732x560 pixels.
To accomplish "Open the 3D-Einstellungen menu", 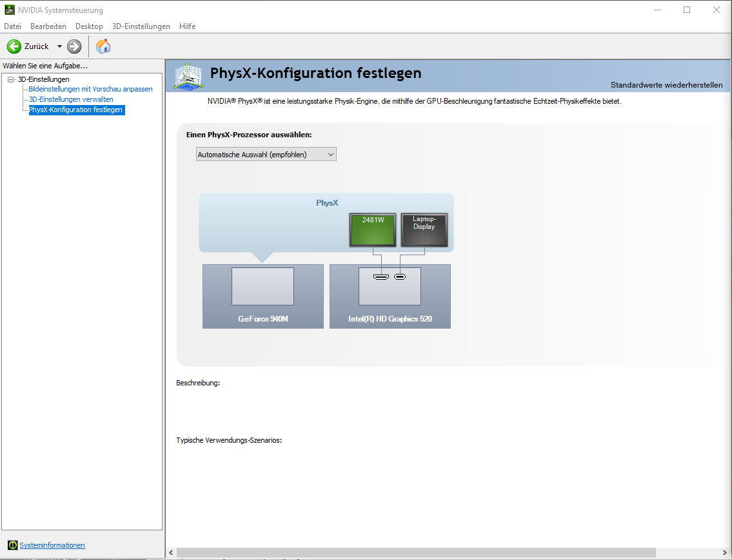I will pos(141,26).
